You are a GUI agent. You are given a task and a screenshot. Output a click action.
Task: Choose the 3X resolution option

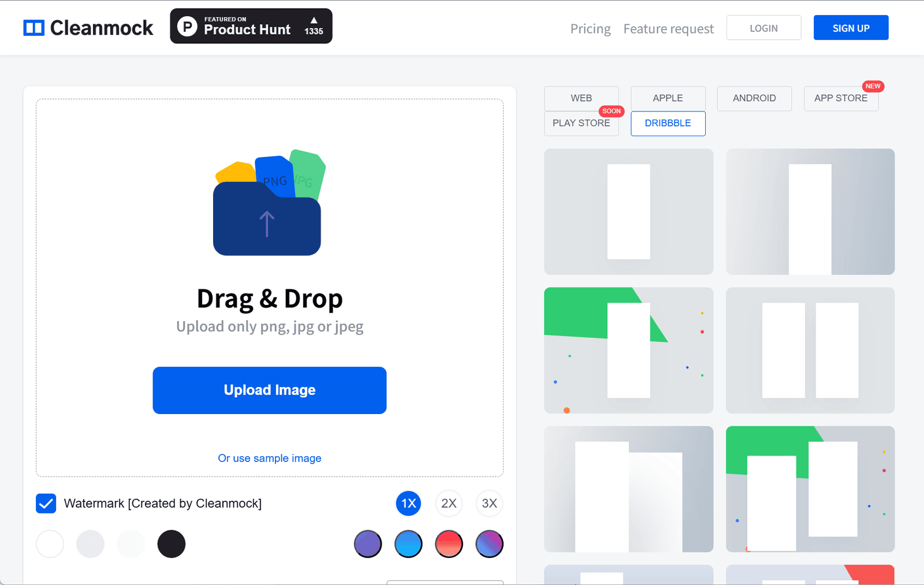[489, 504]
